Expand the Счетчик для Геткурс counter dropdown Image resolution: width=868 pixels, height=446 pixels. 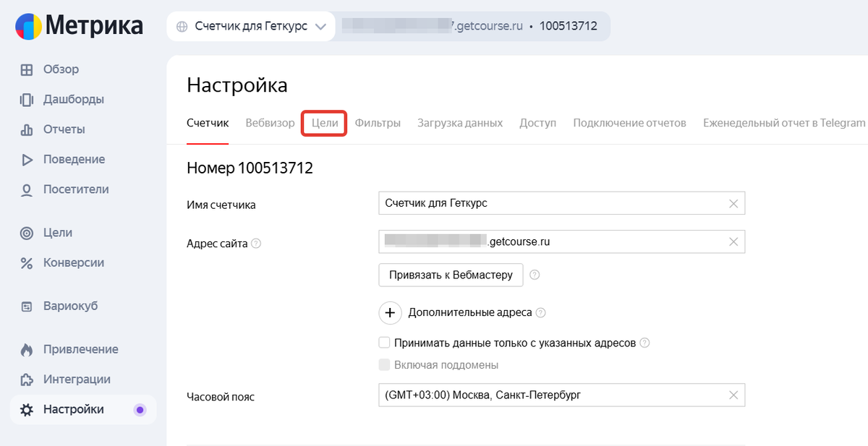pyautogui.click(x=251, y=26)
